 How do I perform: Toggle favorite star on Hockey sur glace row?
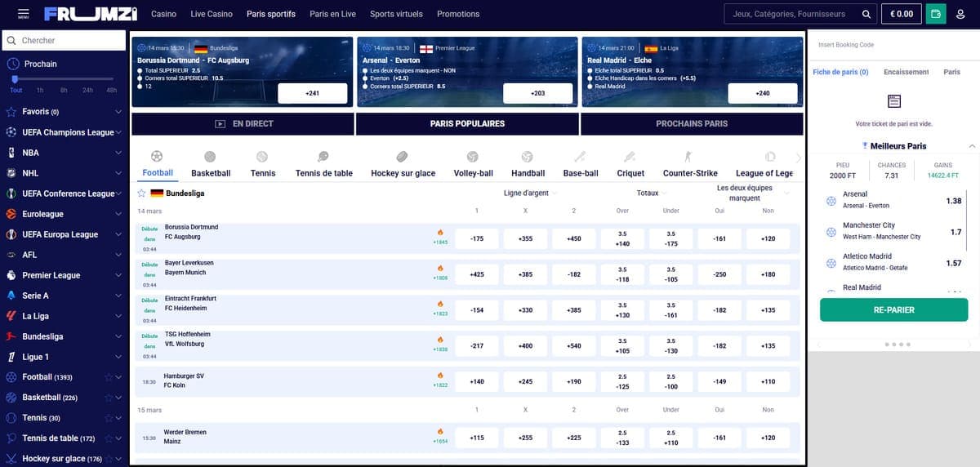click(108, 459)
